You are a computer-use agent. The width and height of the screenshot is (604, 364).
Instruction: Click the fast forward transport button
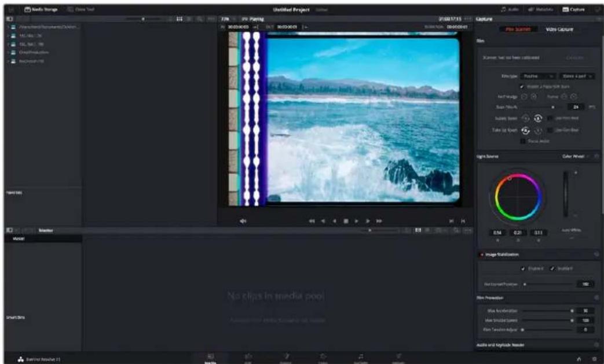[x=379, y=221]
